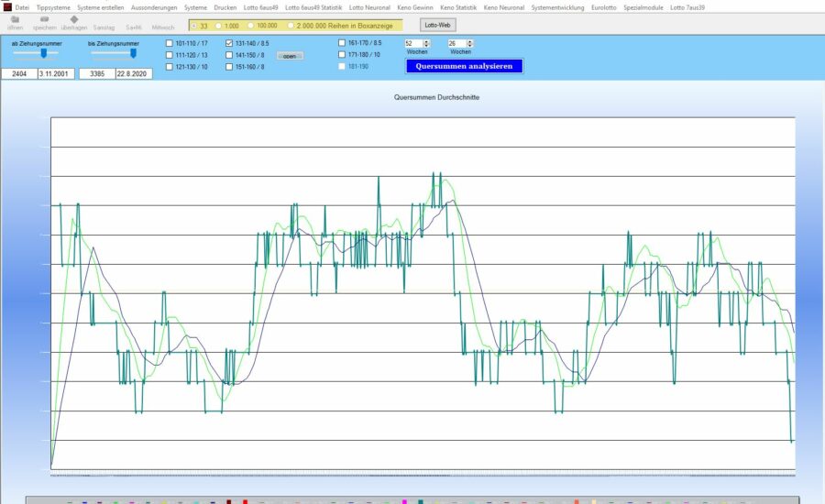825x504 pixels.
Task: Open the Datei menu
Action: [22, 7]
